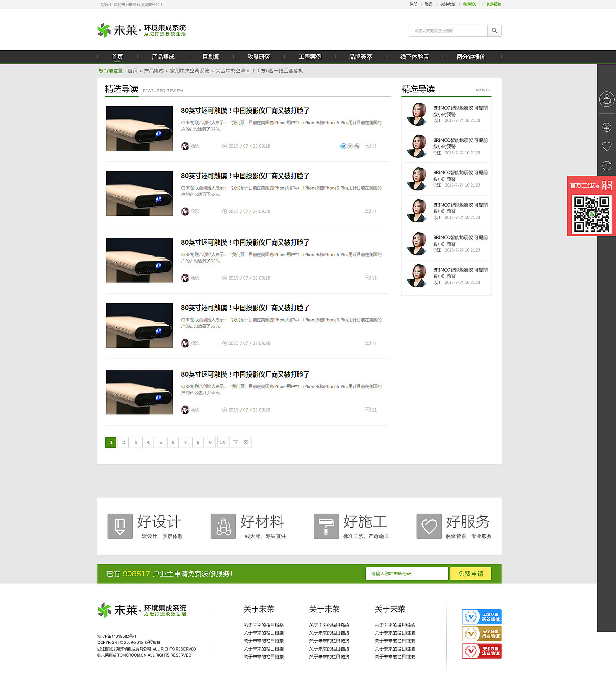Expand breadcrumb item 家用中央空调系统

(188, 70)
